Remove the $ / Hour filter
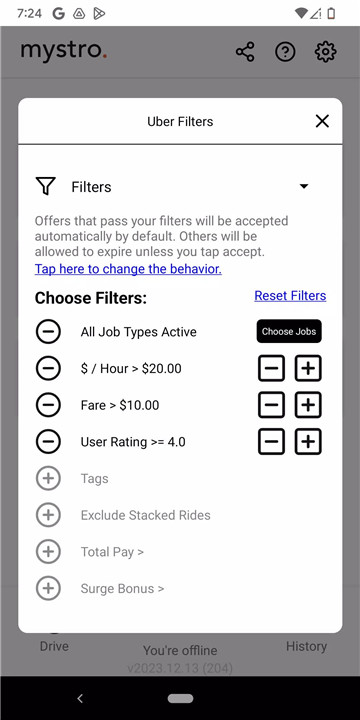The height and width of the screenshot is (720, 360). (x=48, y=368)
